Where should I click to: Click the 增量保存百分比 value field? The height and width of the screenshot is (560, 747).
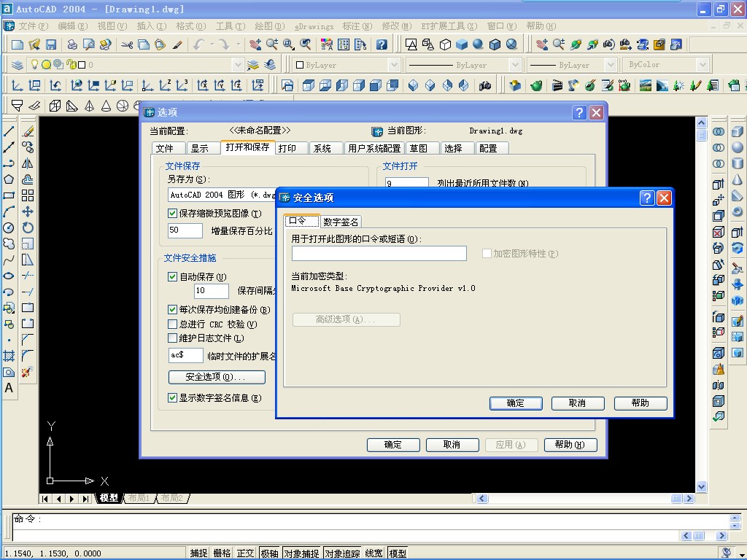click(x=185, y=230)
